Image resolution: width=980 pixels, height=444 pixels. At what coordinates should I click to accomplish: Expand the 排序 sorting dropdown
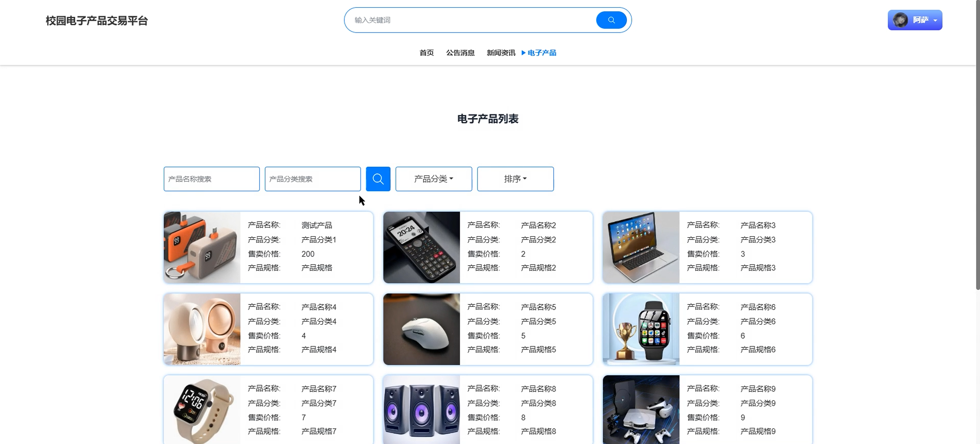[515, 179]
